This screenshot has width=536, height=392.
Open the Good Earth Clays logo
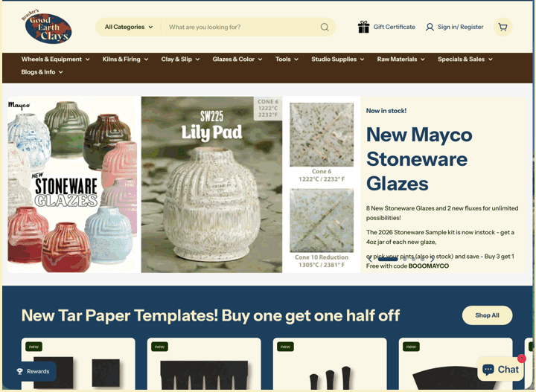47,27
